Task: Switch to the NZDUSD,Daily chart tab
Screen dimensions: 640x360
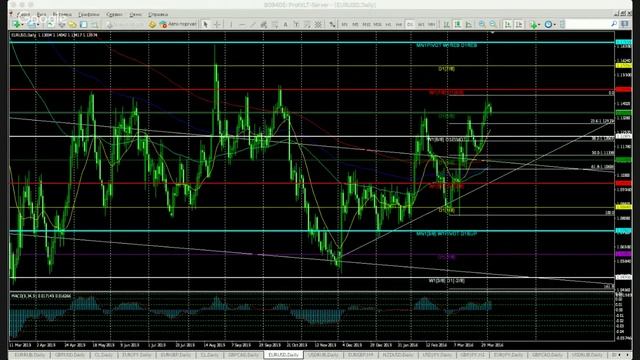Action: tap(398, 355)
